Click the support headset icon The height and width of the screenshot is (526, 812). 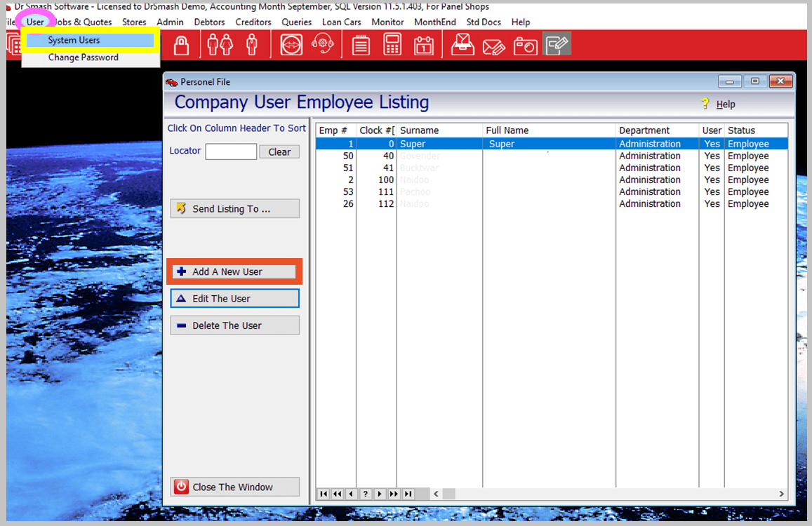tap(323, 44)
